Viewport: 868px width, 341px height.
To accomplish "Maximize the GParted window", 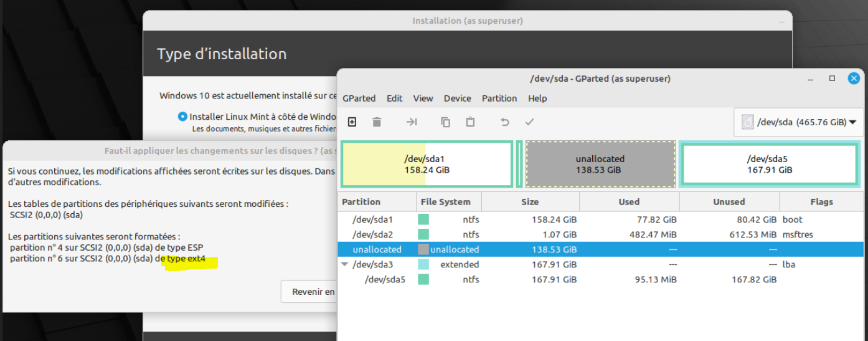I will (x=832, y=79).
